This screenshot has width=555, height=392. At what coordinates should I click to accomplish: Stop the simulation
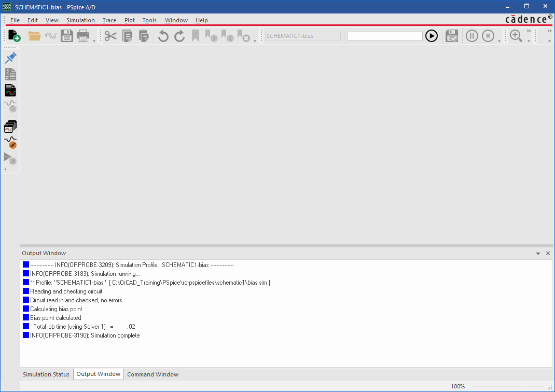coord(488,36)
